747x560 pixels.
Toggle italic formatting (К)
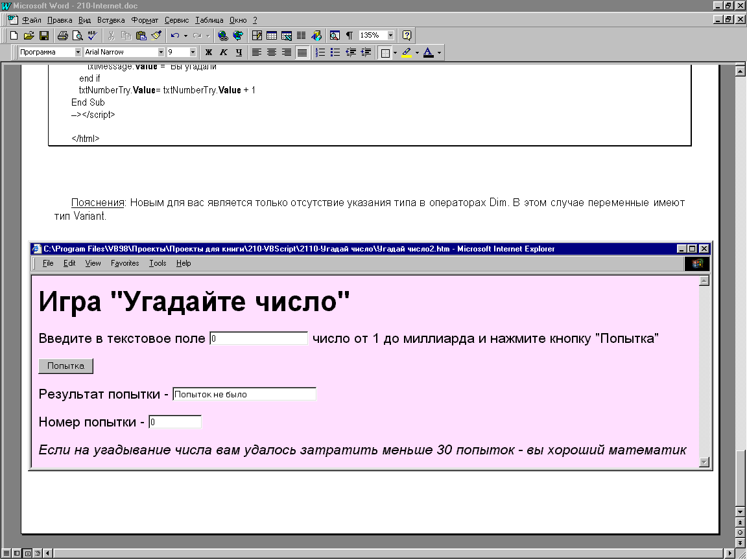click(224, 52)
